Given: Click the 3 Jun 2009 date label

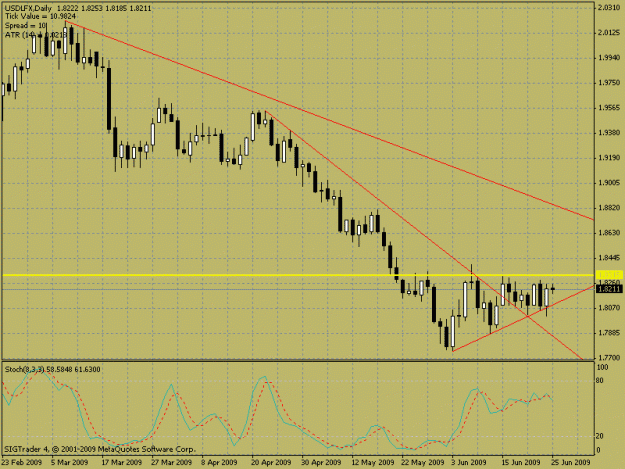Looking at the screenshot, I should 469,462.
